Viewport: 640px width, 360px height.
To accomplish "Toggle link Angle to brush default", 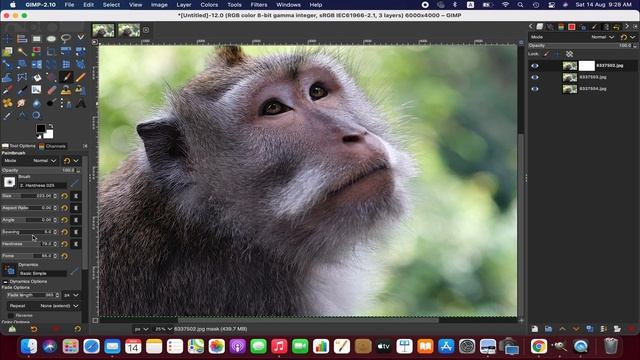I will click(76, 220).
